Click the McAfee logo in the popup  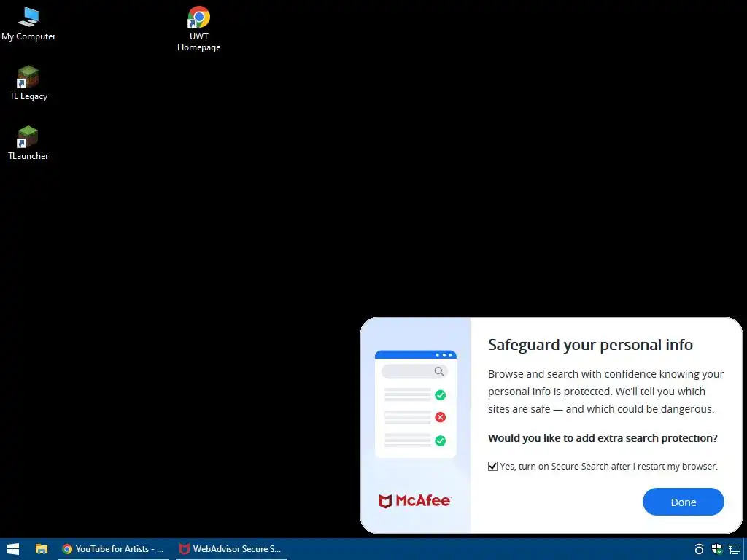[x=414, y=500]
